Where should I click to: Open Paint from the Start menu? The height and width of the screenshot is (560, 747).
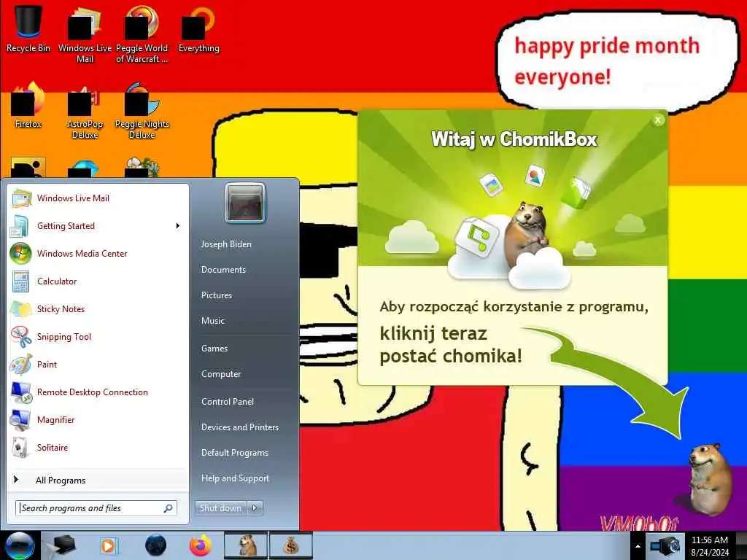pos(98,365)
